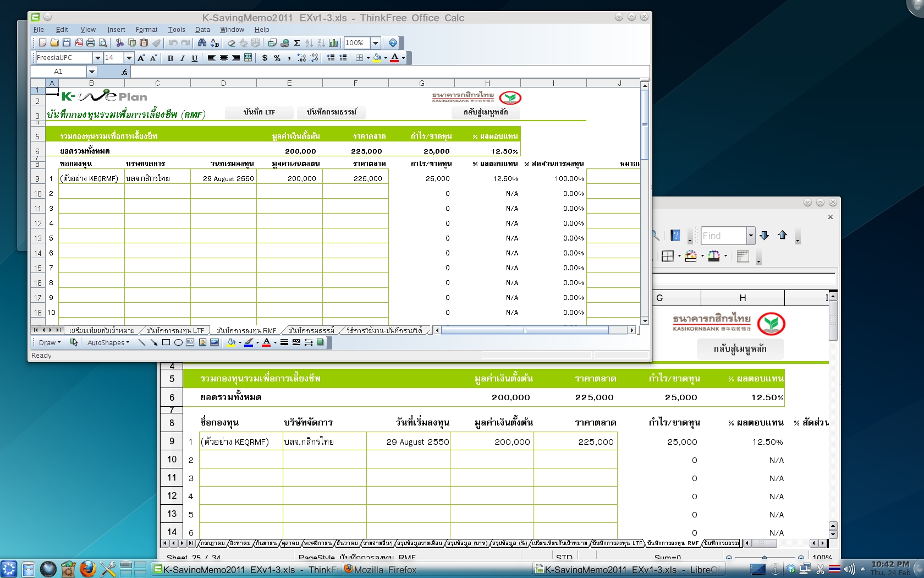Click the AutoSum sigma icon
This screenshot has width=924, height=578.
(297, 43)
